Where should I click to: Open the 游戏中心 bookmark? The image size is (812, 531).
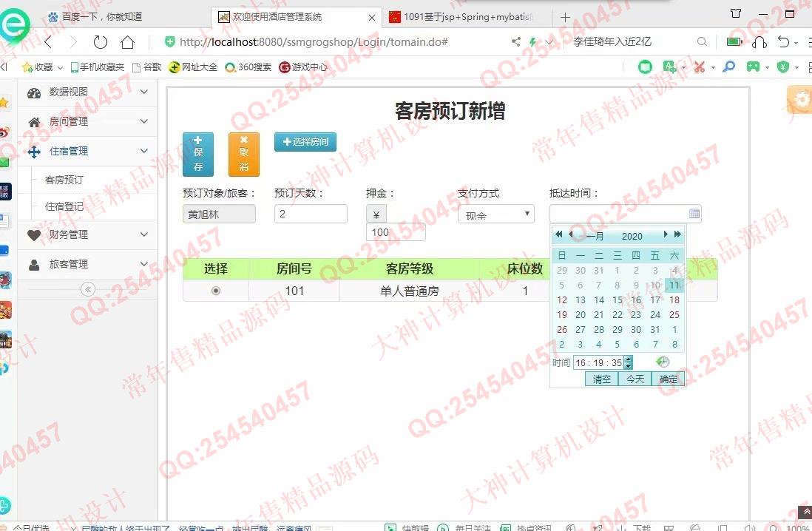pos(303,67)
